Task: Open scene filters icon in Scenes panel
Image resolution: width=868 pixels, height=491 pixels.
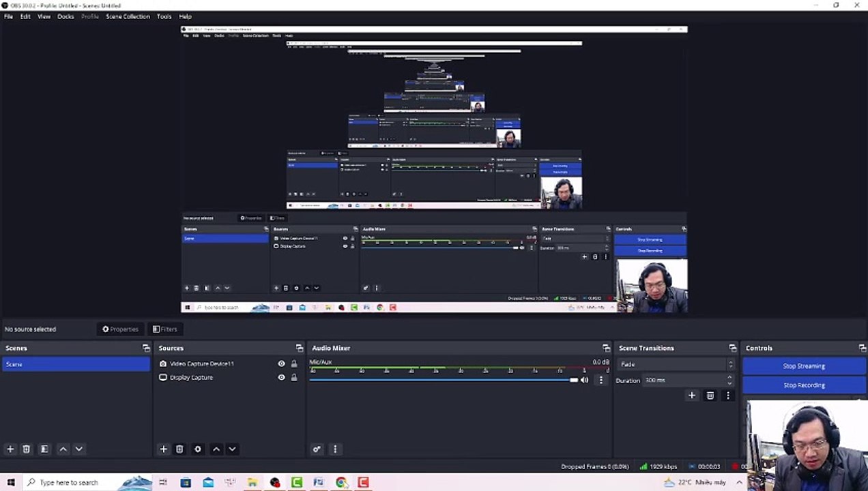Action: tap(44, 449)
